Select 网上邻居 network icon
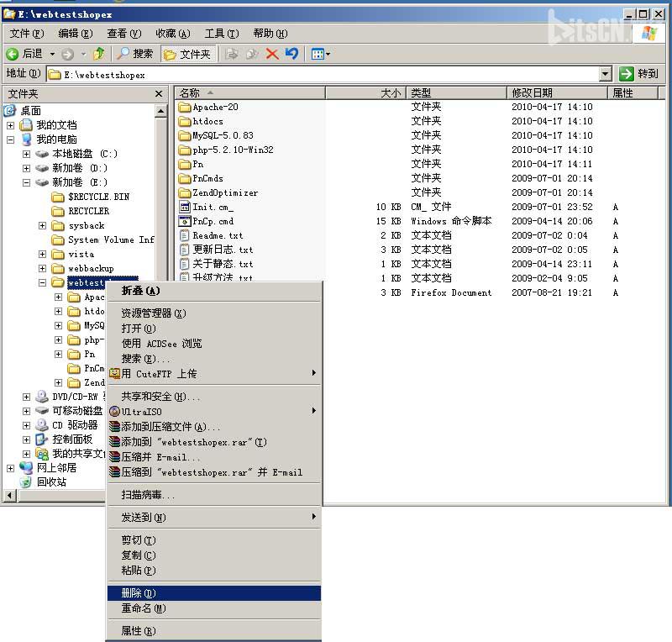Viewport: 672px width, 642px height. coord(26,468)
